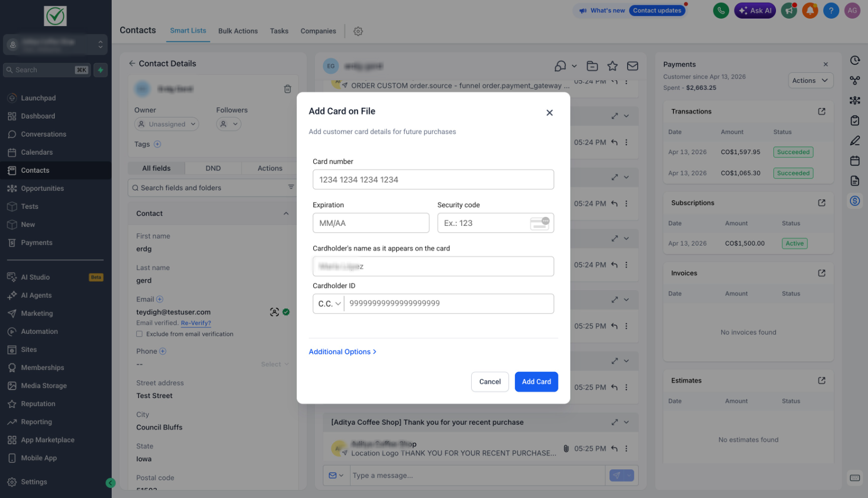Open the activity clock icon in right rail

(855, 60)
